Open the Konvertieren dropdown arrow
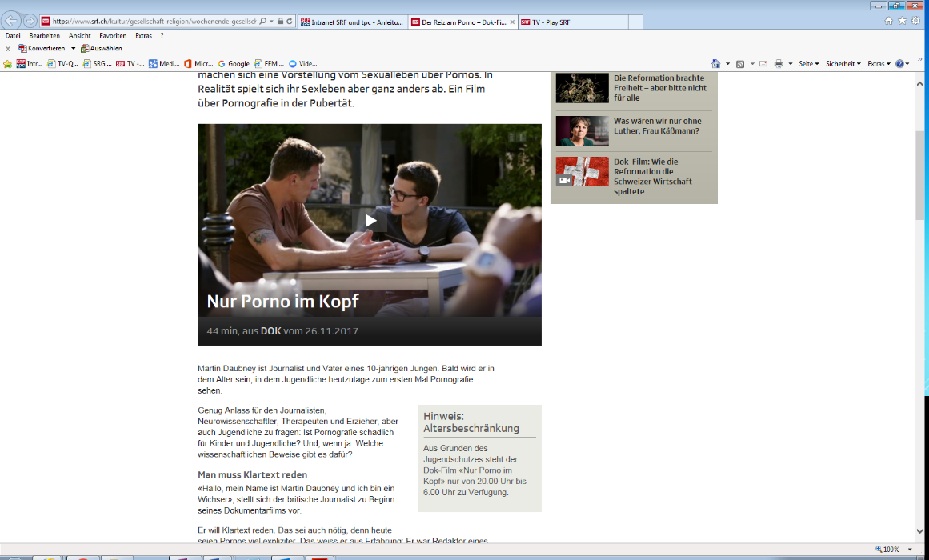 73,48
